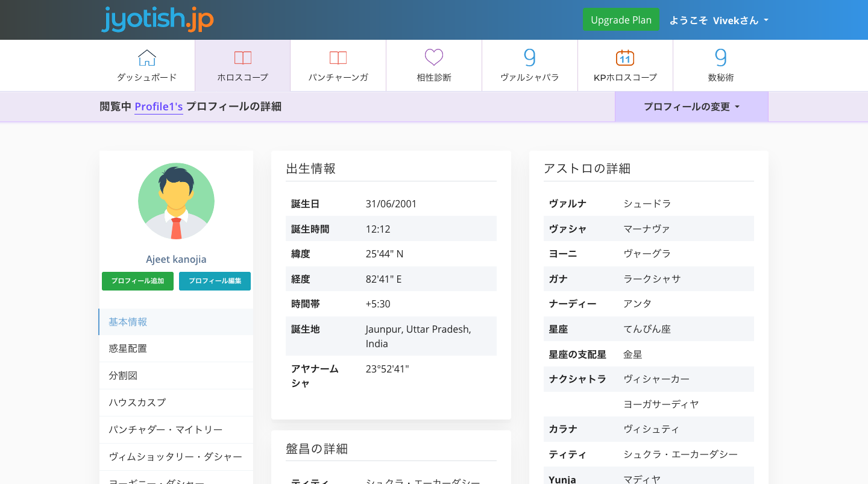This screenshot has width=868, height=484.
Task: Select the ヴァルシャパラ number nine icon
Action: pyautogui.click(x=529, y=58)
